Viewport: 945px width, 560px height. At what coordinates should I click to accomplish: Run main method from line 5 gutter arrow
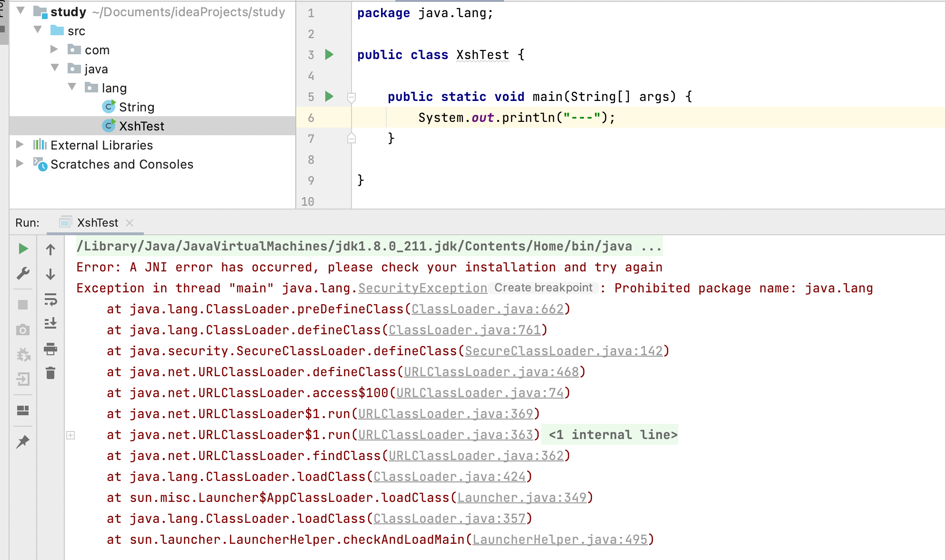click(x=329, y=97)
